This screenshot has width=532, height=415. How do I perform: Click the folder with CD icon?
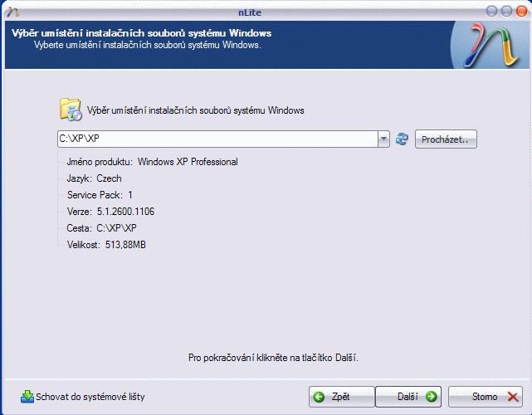coord(71,110)
